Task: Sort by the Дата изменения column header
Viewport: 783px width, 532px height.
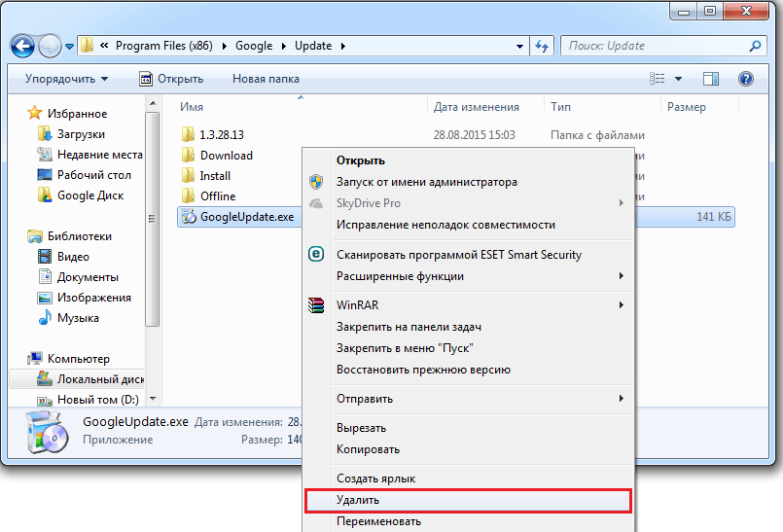Action: [x=476, y=107]
